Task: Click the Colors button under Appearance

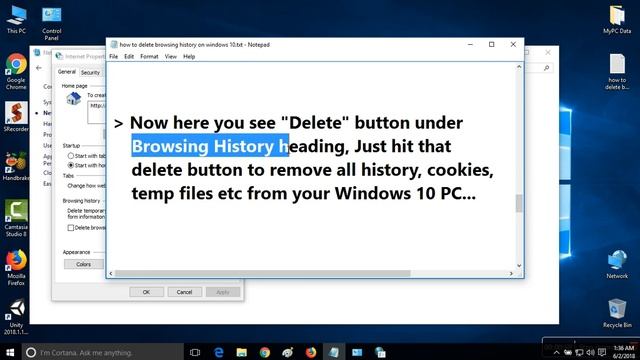Action: pos(84,264)
